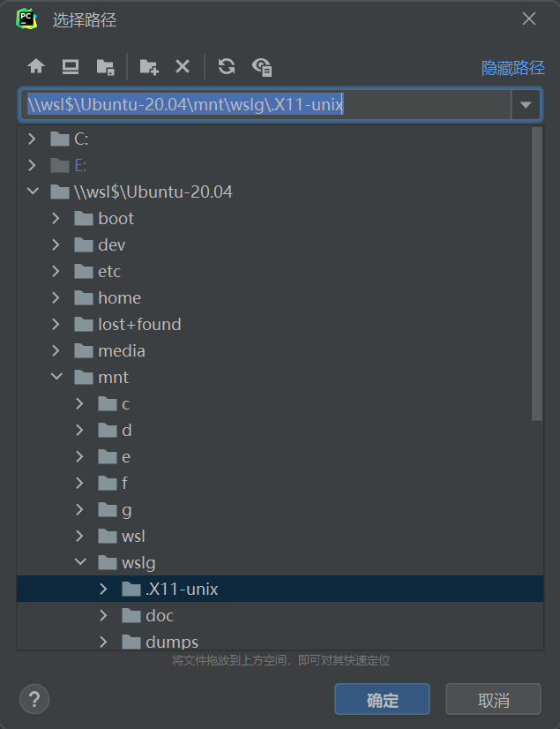Expand the .X11-unix folder chevron
This screenshot has width=560, height=729.
click(x=104, y=589)
